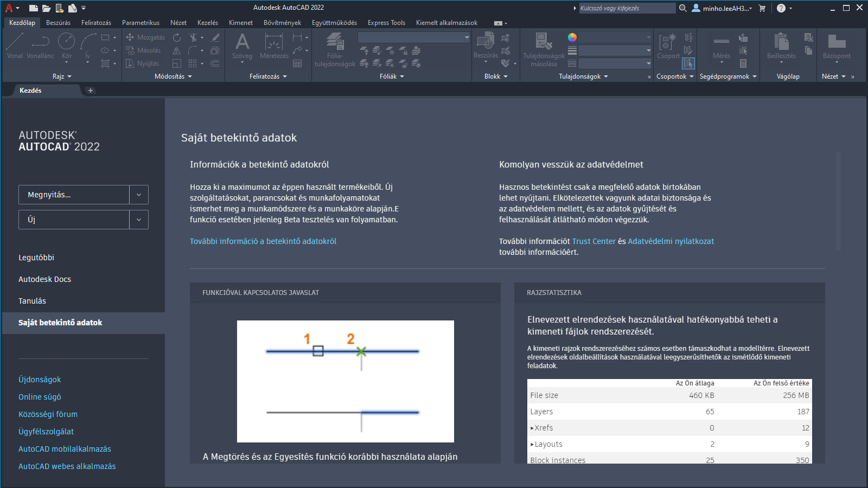
Task: Click the shopping cart icon
Action: click(762, 8)
